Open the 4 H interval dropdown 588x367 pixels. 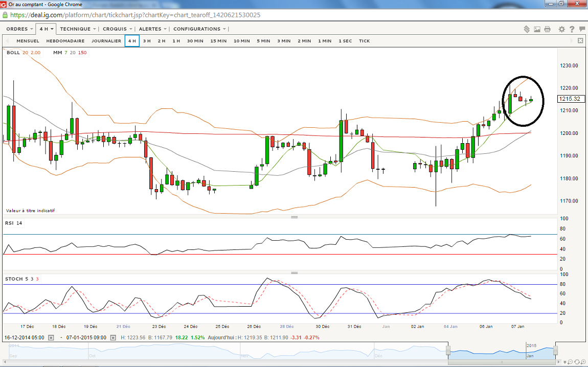(x=46, y=29)
